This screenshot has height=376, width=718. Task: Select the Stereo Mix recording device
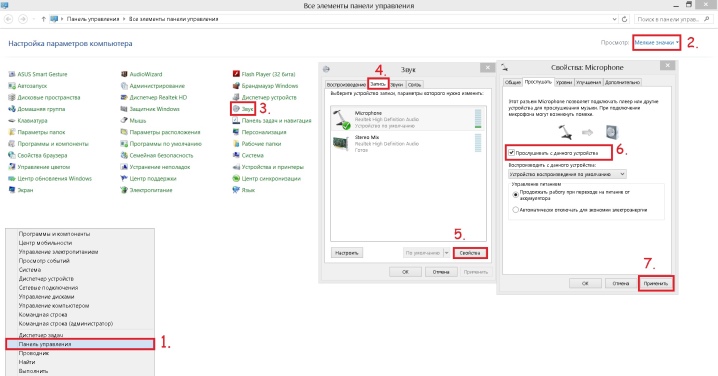coord(408,143)
